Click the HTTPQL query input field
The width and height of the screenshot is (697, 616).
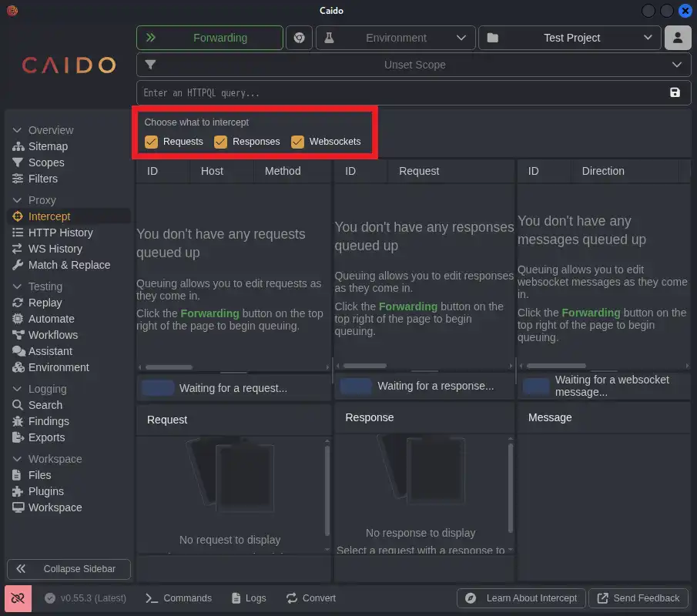400,93
